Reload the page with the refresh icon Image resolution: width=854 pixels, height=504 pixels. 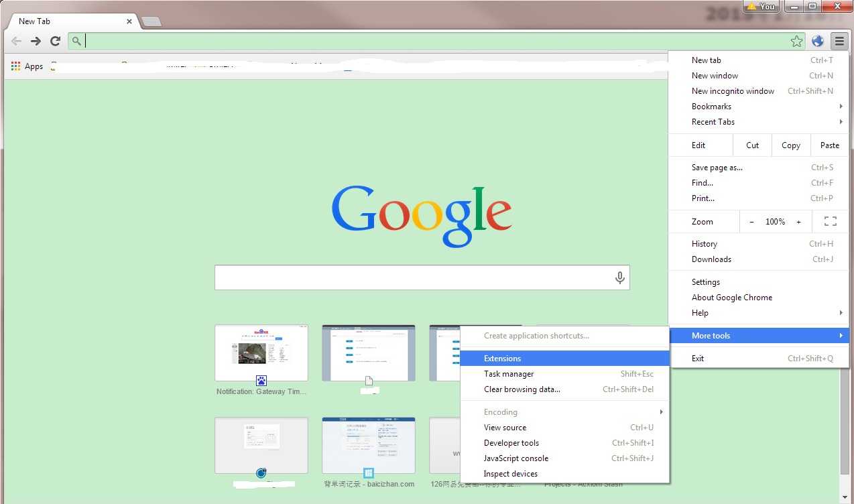coord(56,42)
